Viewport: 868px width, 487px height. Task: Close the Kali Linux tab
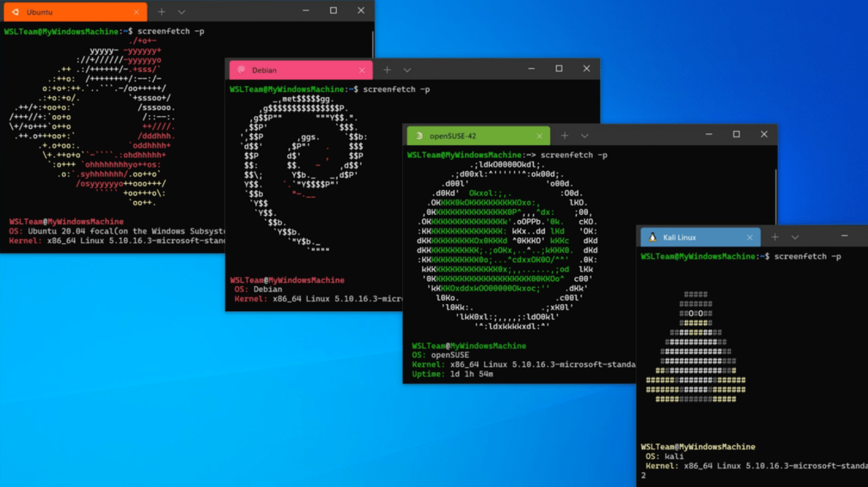pos(750,238)
